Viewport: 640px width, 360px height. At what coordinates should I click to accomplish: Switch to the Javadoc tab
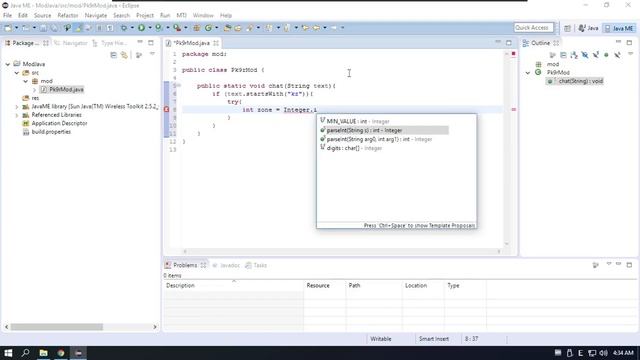point(226,265)
